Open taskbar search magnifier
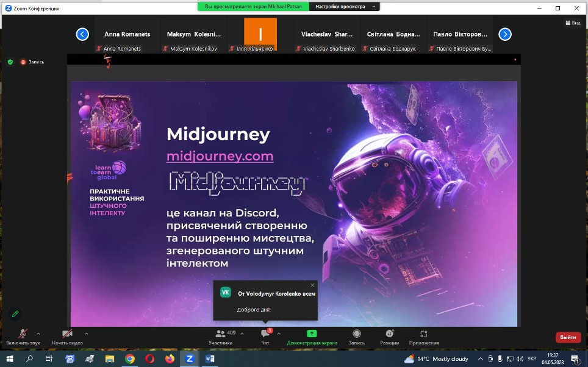Viewport: 588px width, 367px height. [29, 358]
